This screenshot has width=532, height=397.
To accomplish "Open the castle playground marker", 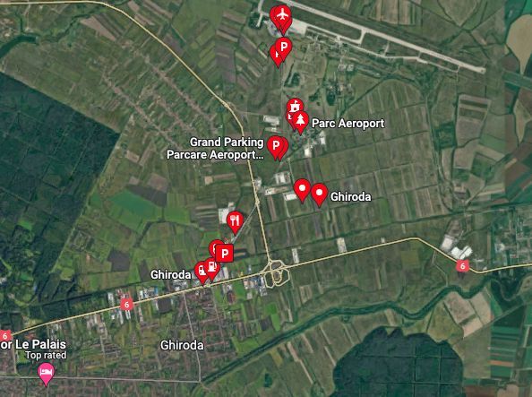I will 295,108.
